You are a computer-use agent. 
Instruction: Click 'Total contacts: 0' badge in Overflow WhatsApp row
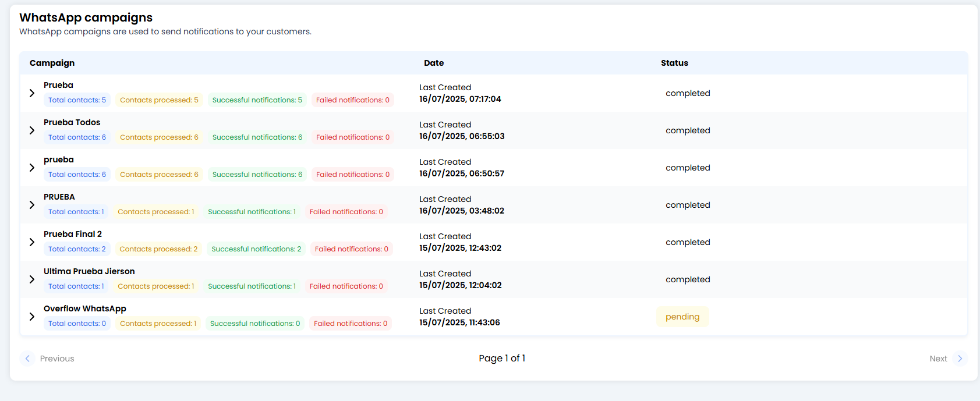[77, 324]
